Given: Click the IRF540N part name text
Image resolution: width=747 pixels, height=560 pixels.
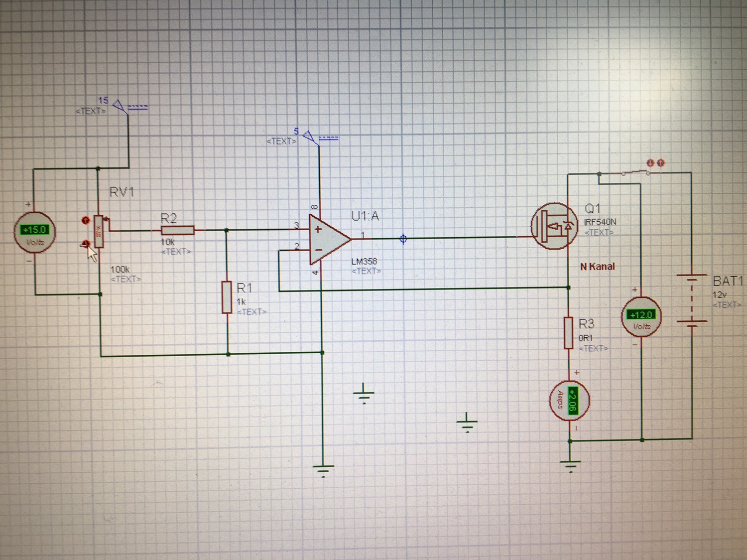Looking at the screenshot, I should tap(600, 222).
